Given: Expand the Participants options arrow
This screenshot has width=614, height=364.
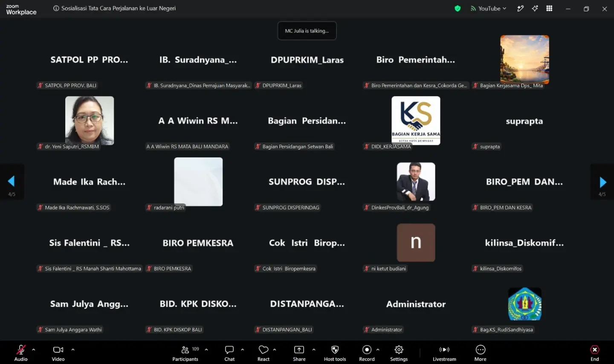Looking at the screenshot, I should (206, 350).
